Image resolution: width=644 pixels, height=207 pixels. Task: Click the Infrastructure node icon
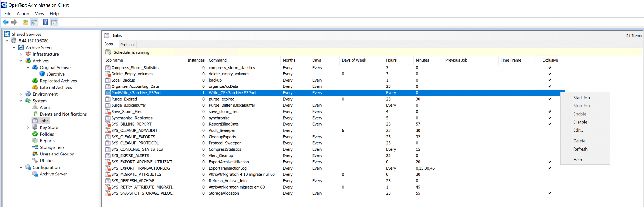click(x=28, y=54)
